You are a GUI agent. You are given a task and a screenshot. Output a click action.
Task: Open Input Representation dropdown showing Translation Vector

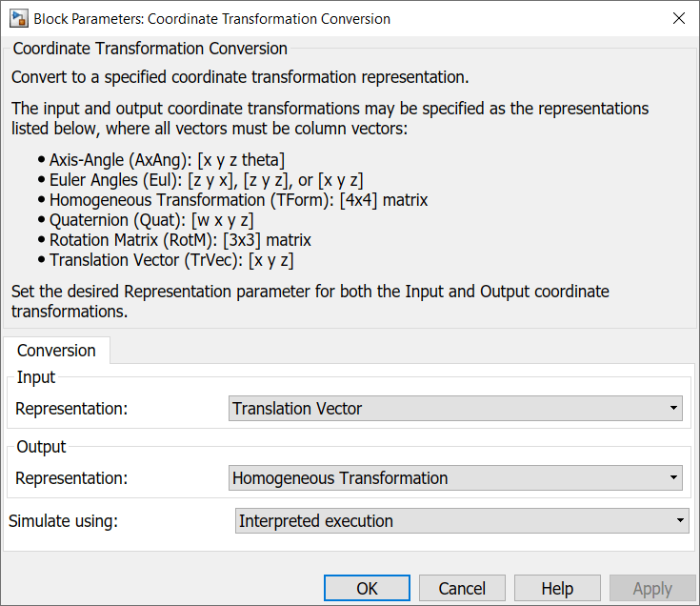(456, 409)
